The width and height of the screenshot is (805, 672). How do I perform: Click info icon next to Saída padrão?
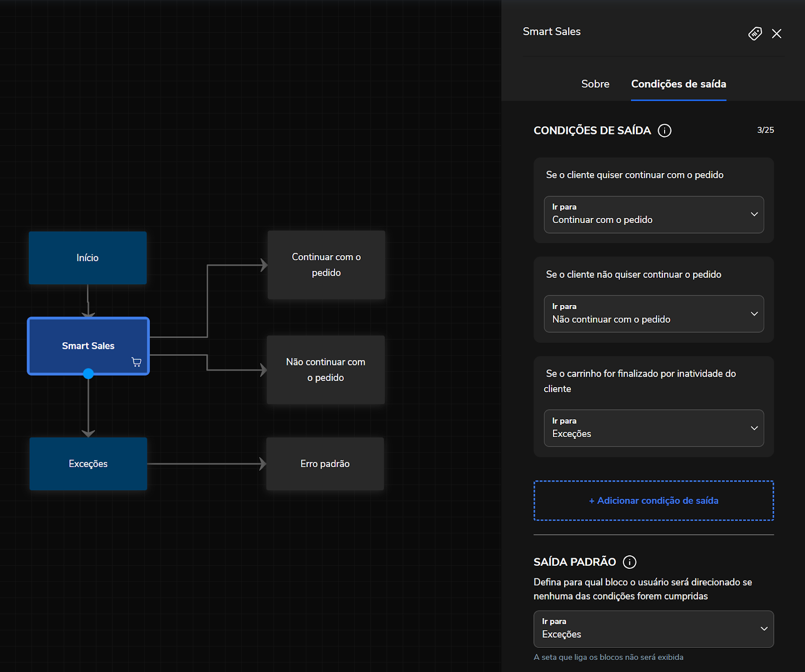(x=629, y=562)
